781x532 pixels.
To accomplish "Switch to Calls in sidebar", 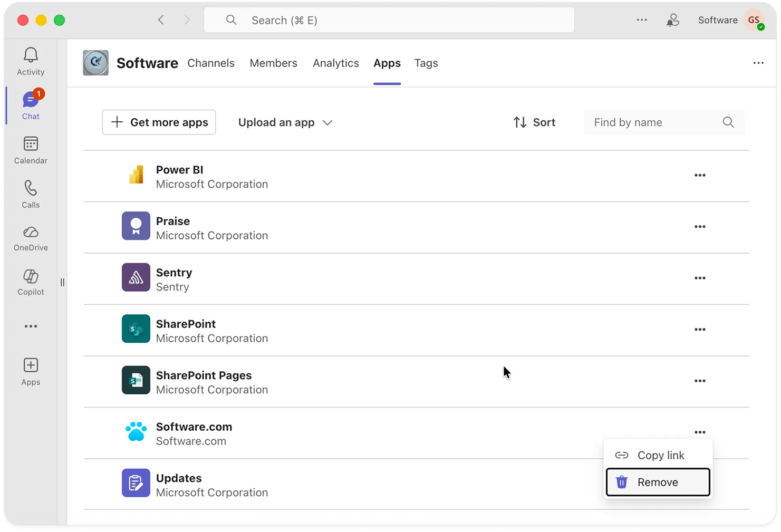I will click(30, 194).
